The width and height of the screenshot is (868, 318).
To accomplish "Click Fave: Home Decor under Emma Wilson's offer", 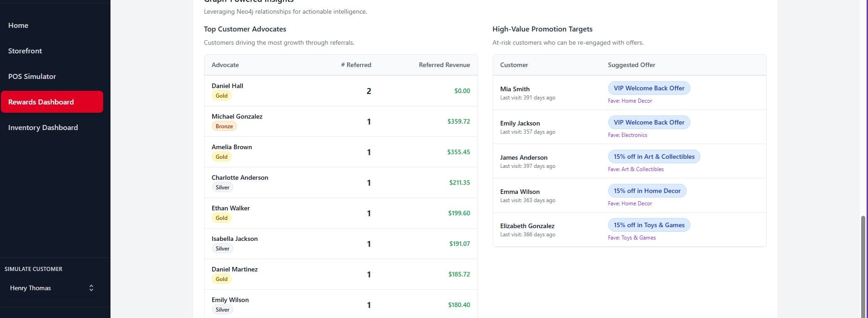I will [630, 203].
